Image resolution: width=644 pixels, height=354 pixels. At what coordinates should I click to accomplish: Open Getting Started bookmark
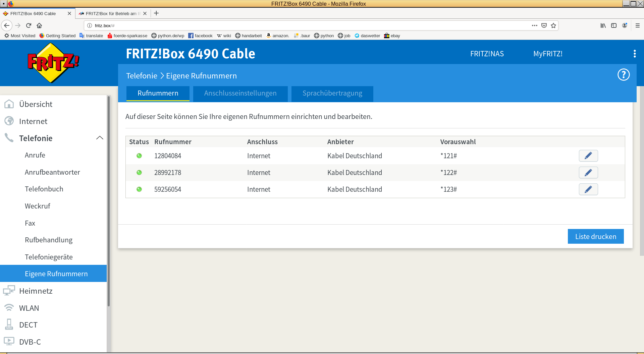57,36
